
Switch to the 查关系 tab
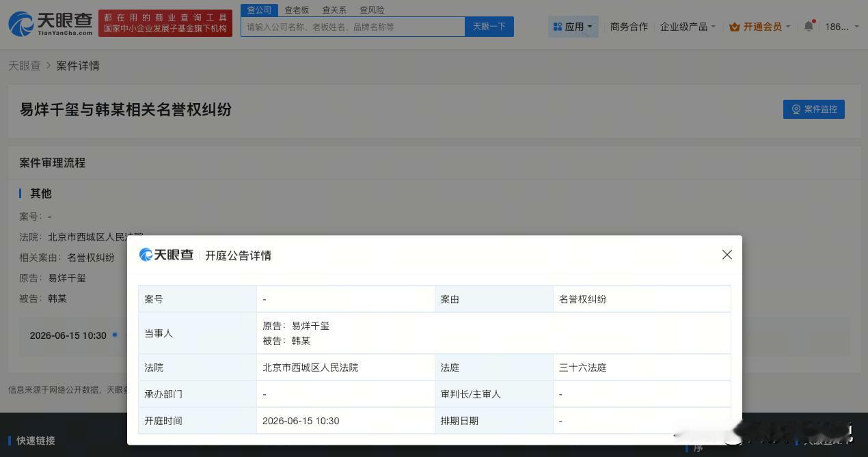click(x=334, y=10)
